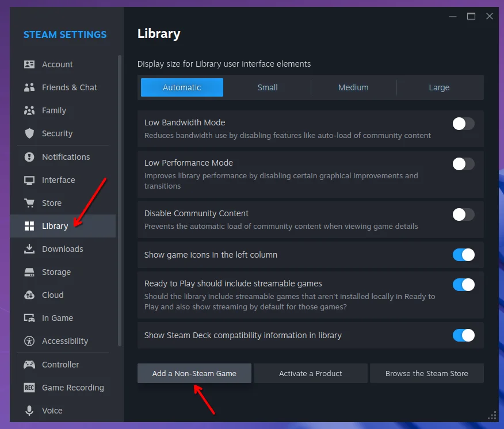Open the Game Recording settings entry
Image resolution: width=504 pixels, height=429 pixels.
click(x=63, y=388)
